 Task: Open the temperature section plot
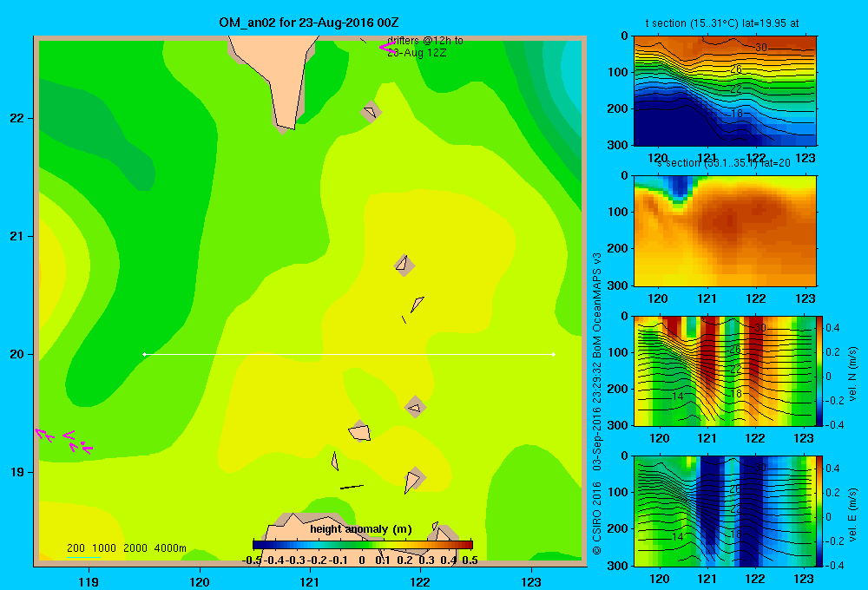(725, 91)
